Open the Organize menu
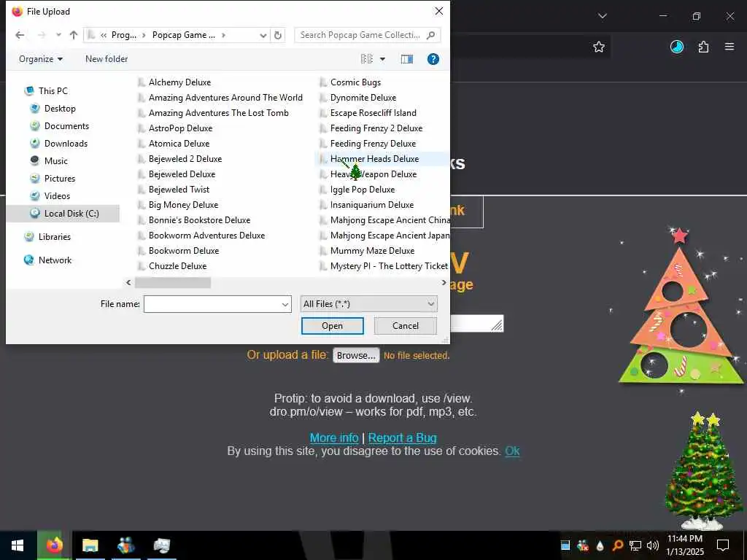Image resolution: width=747 pixels, height=560 pixels. coord(41,59)
